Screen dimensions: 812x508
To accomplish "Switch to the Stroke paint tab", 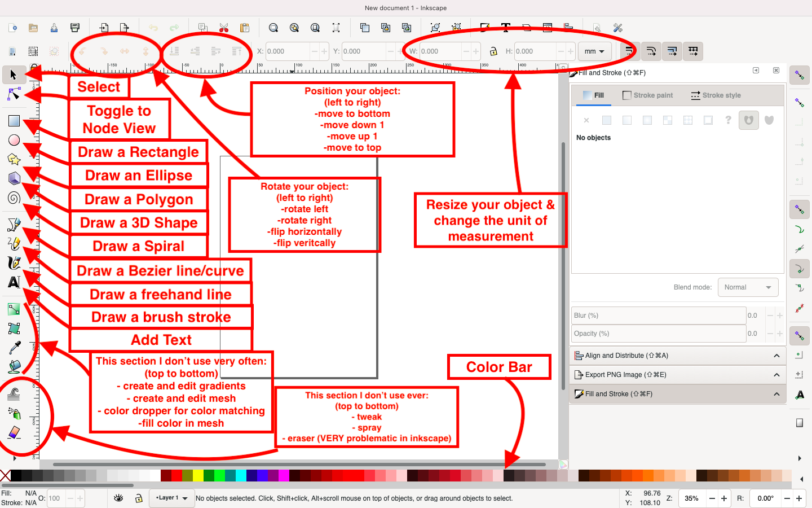I will point(647,95).
